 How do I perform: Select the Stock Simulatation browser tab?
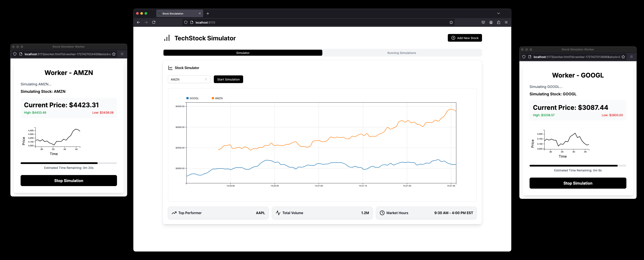point(179,14)
